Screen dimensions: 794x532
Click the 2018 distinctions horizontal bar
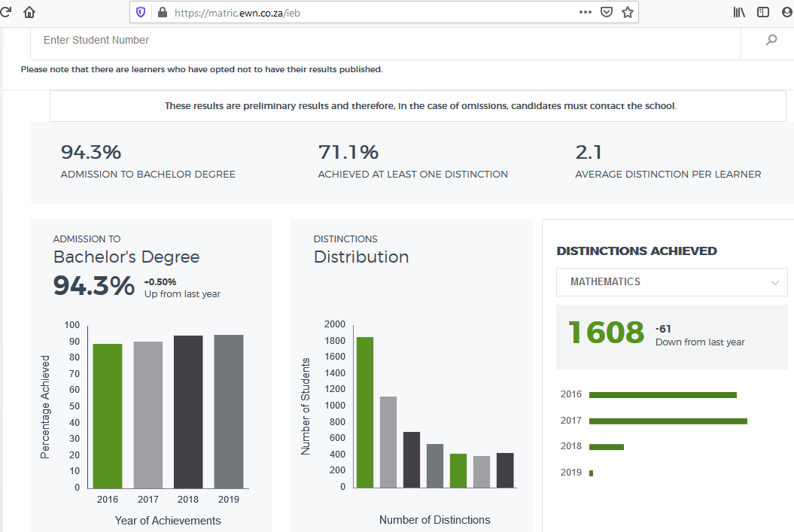point(606,447)
